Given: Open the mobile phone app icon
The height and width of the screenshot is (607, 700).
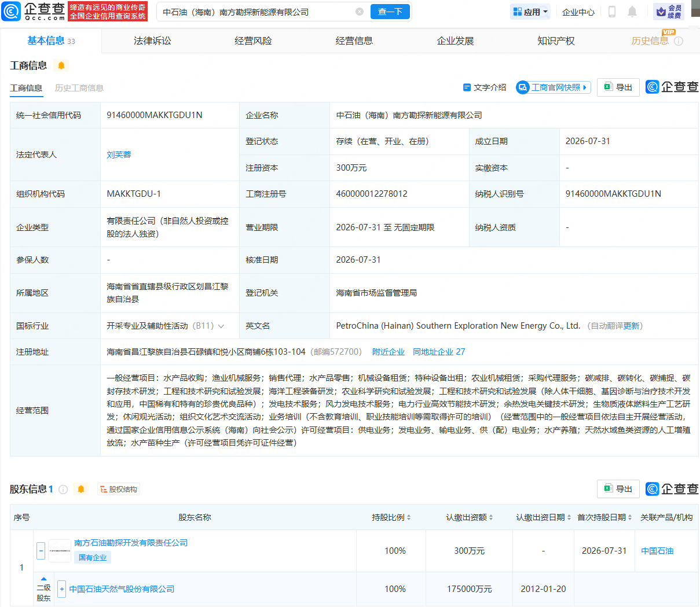Looking at the screenshot, I should [x=611, y=12].
